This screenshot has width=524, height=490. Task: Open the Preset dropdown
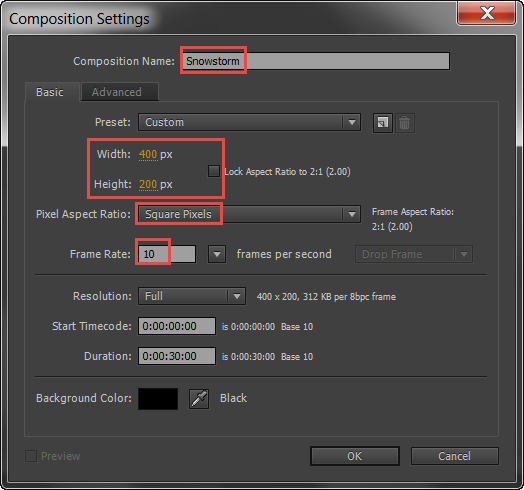click(x=249, y=122)
